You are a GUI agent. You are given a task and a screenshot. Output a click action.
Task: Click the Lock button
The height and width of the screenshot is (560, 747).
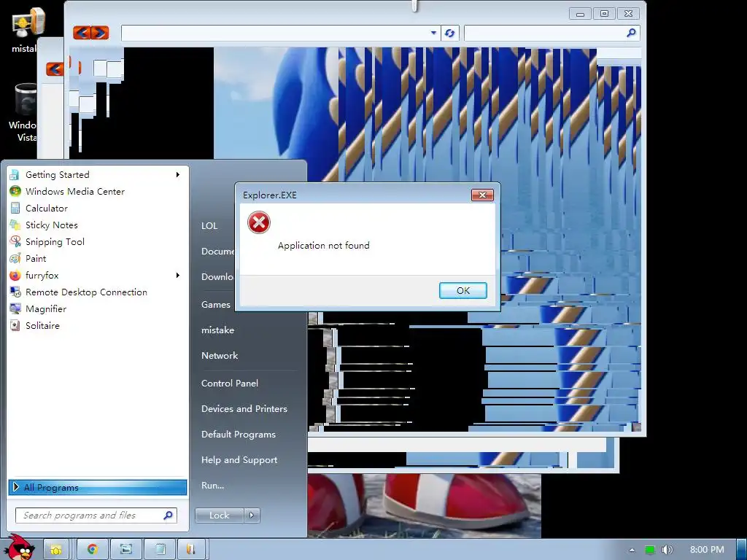click(x=219, y=516)
